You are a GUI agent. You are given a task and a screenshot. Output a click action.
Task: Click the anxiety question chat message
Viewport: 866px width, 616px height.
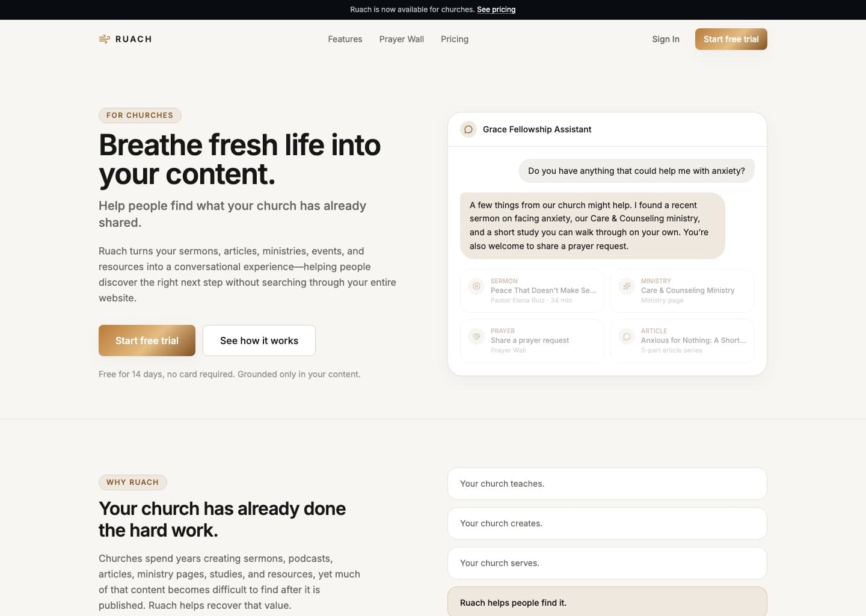pos(636,171)
